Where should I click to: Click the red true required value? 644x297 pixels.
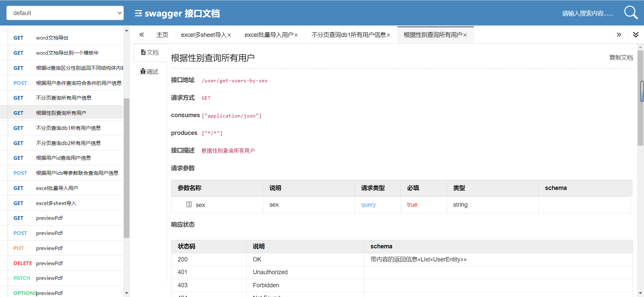[x=412, y=205]
